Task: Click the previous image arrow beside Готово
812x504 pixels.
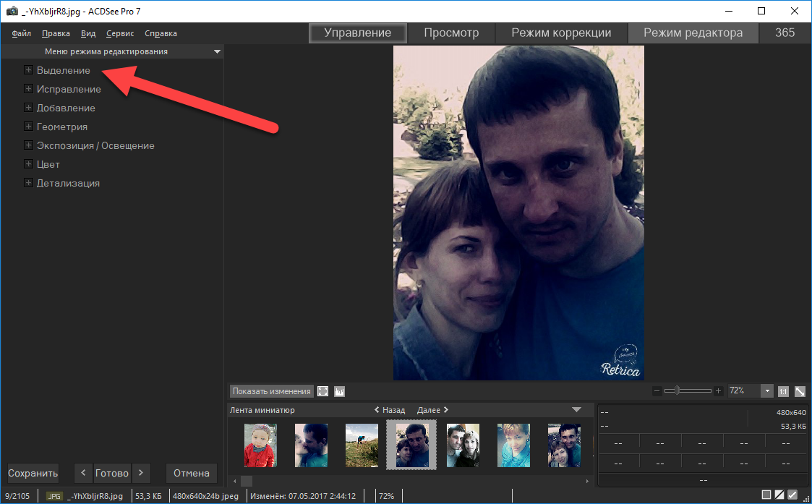Action: [x=83, y=473]
